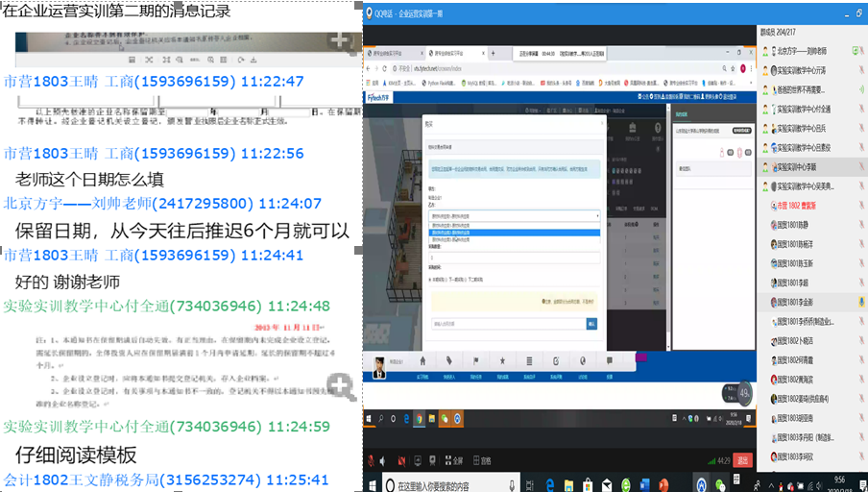Open the Windows Start menu
The height and width of the screenshot is (492, 868).
click(x=373, y=485)
